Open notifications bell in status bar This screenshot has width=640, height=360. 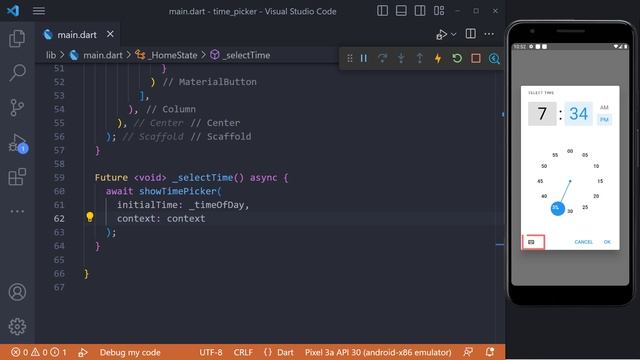coord(490,352)
